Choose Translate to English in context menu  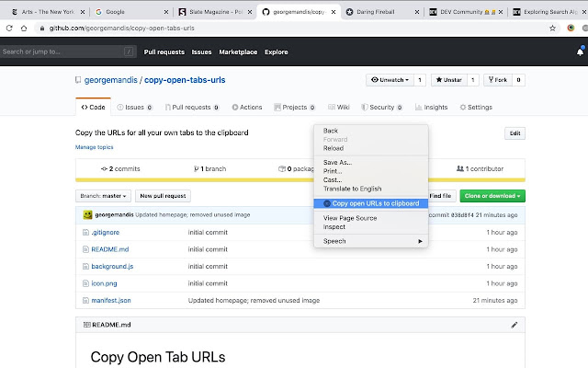[x=371, y=189]
